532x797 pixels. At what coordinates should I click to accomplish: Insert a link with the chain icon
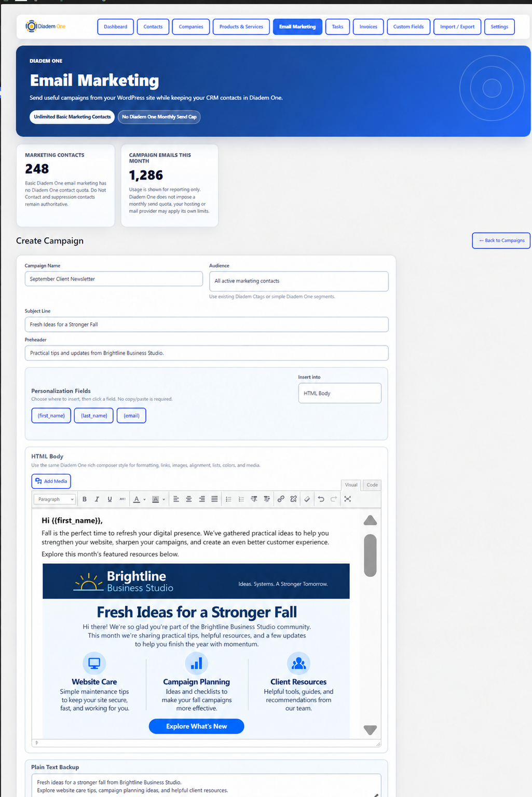point(281,499)
